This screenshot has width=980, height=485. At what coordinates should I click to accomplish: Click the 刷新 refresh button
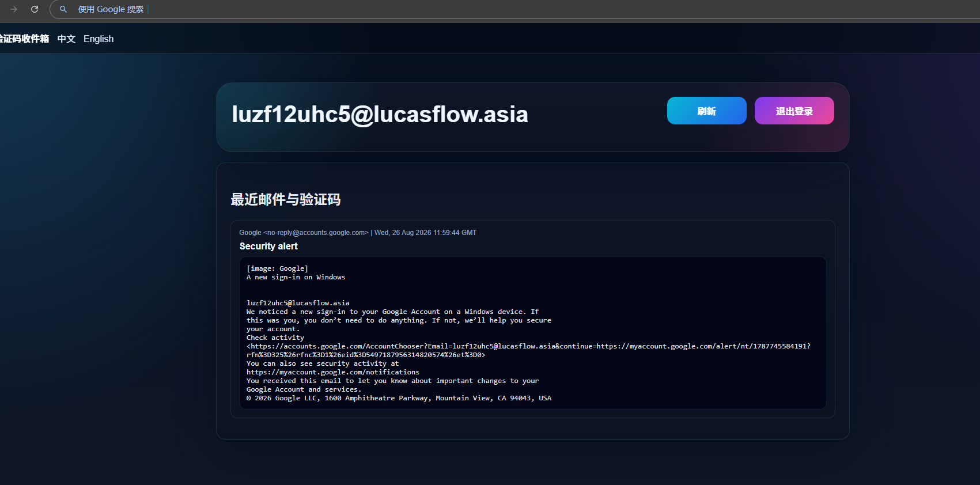[707, 111]
